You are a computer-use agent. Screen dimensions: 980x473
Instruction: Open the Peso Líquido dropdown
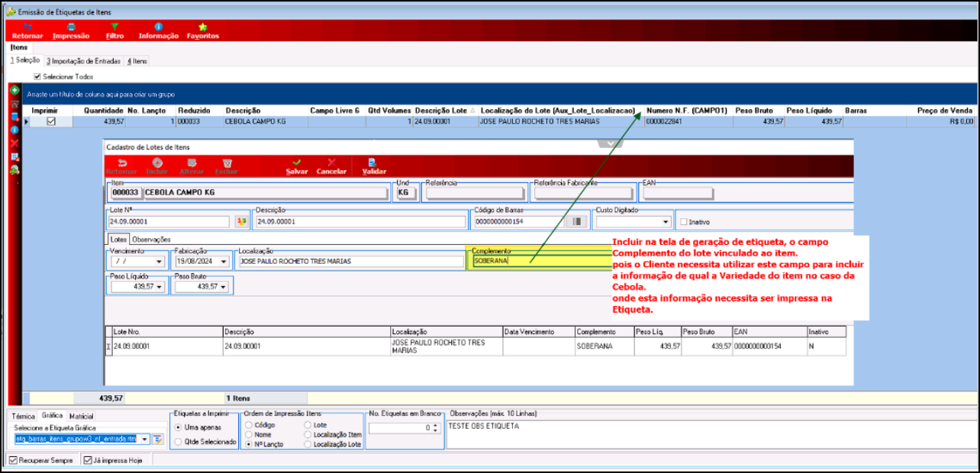point(160,287)
